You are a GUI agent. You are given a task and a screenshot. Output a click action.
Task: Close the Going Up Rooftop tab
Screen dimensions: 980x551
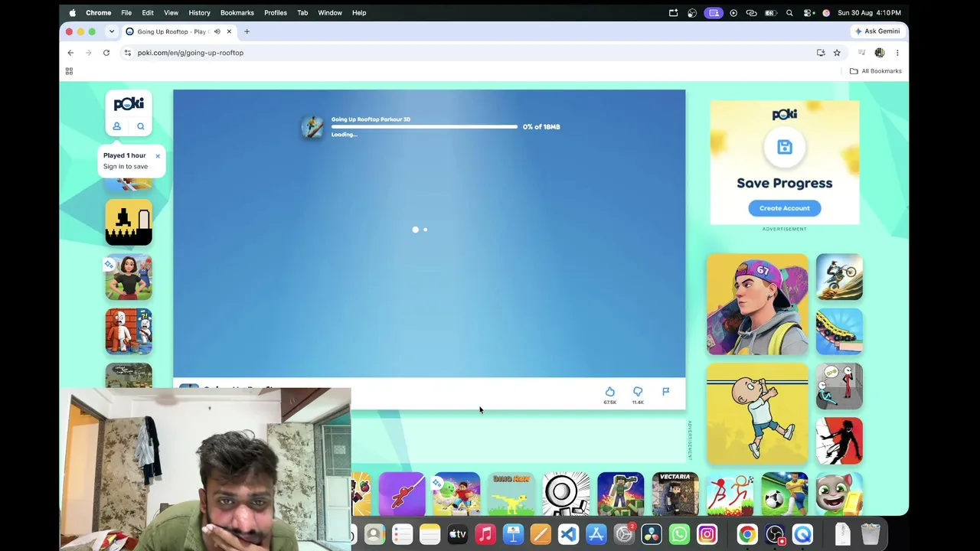pyautogui.click(x=229, y=31)
